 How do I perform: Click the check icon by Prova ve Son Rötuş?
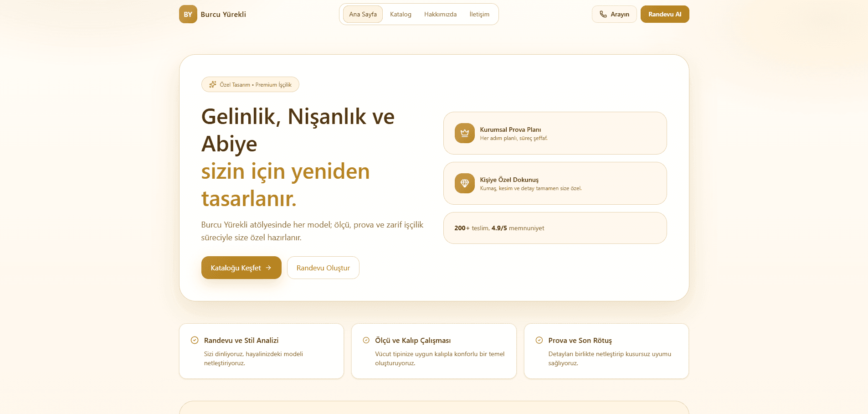(539, 340)
